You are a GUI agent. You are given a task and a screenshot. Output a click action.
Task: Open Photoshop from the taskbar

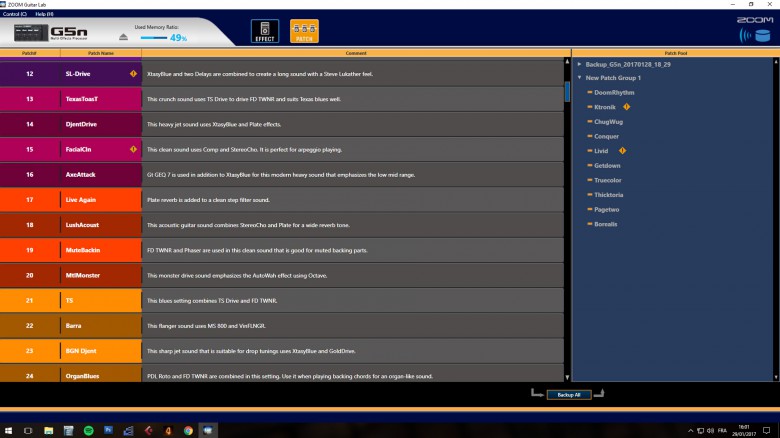108,431
